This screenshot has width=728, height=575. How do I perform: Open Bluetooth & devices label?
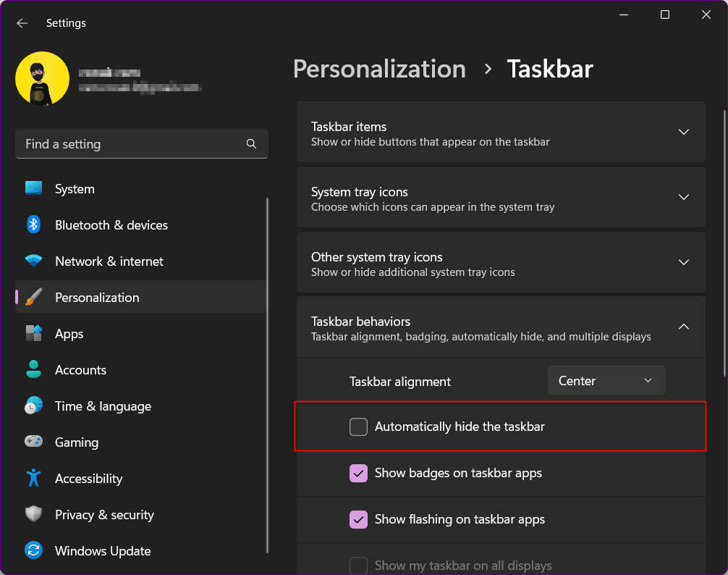coord(111,225)
